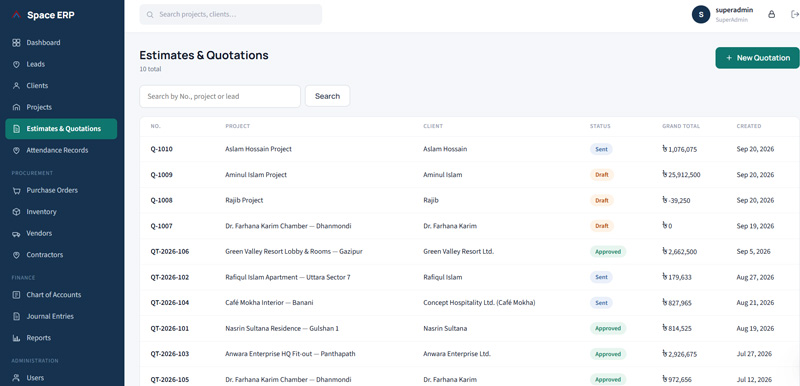800x386 pixels.
Task: Click the Search button beside filter box
Action: [328, 96]
